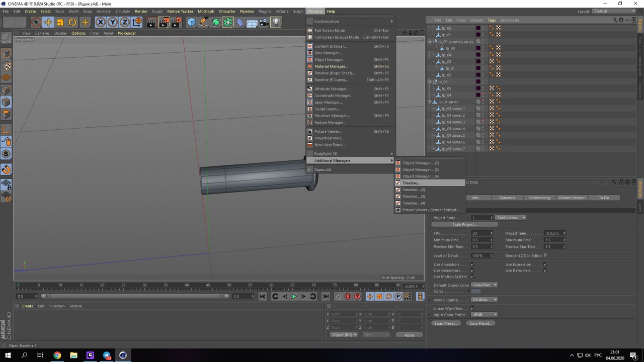This screenshot has width=644, height=362.
Task: Open Timeline... (2) submenu entry
Action: (x=430, y=190)
